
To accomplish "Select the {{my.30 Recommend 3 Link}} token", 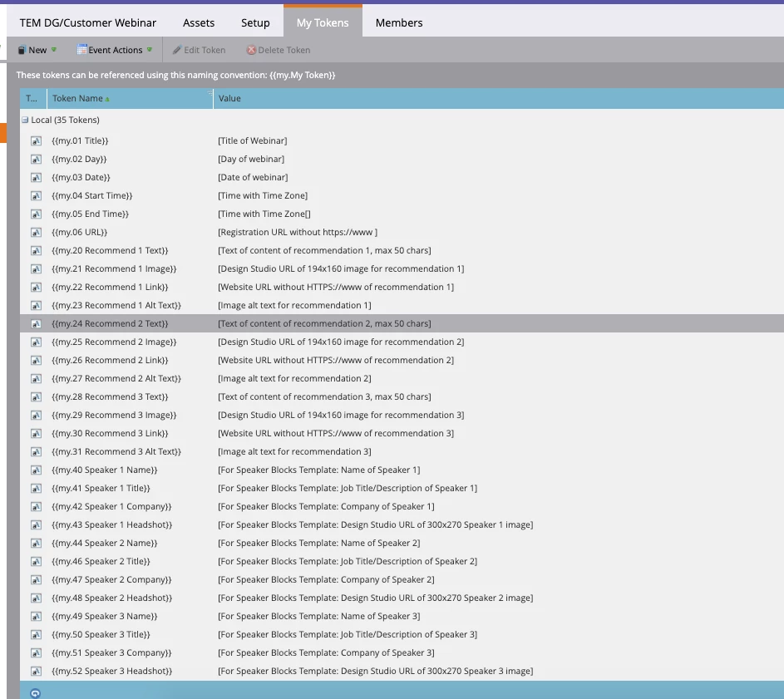I will (x=110, y=434).
